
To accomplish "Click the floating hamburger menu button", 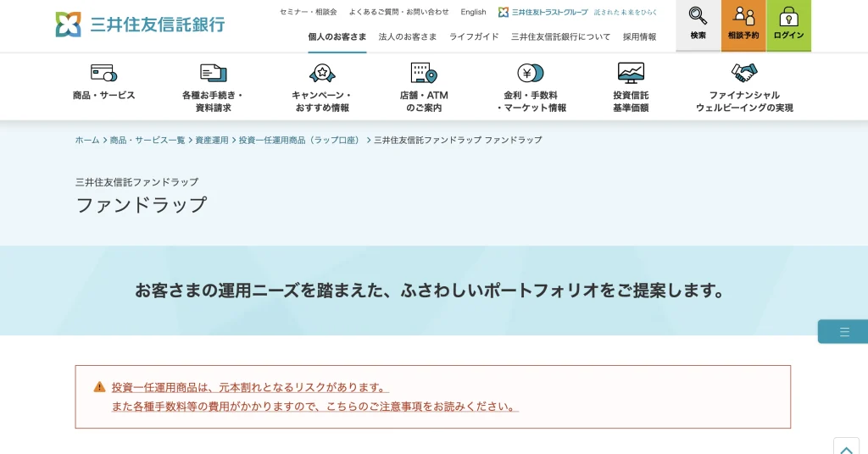I will point(843,332).
